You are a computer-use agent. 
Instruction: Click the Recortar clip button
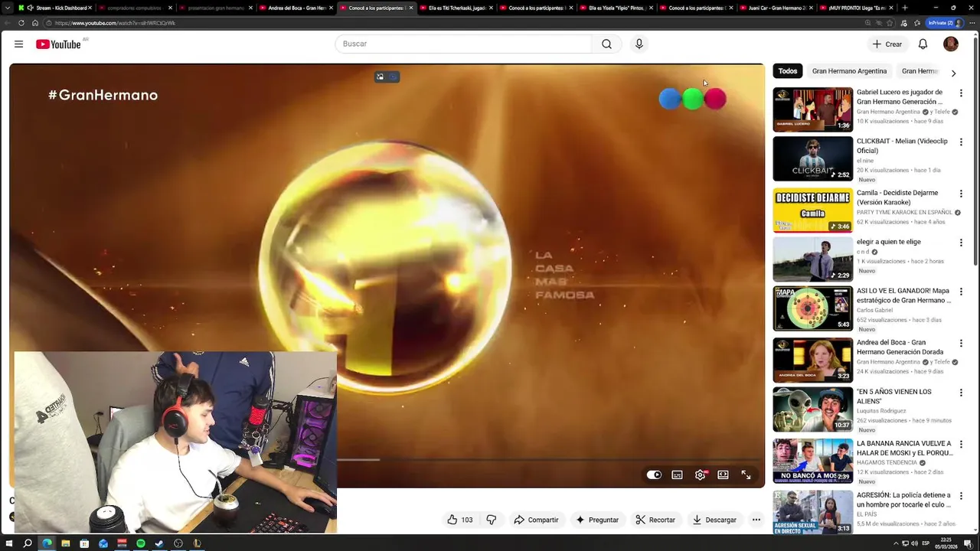[655, 520]
